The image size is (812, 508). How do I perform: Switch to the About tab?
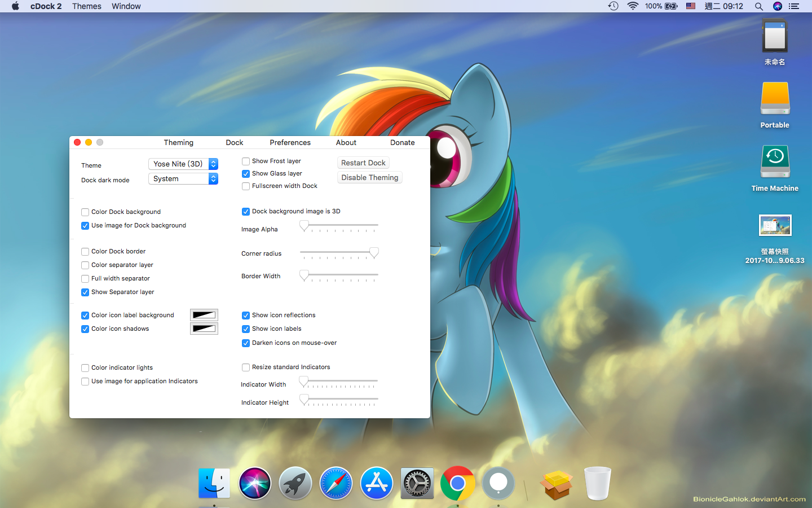click(x=346, y=143)
